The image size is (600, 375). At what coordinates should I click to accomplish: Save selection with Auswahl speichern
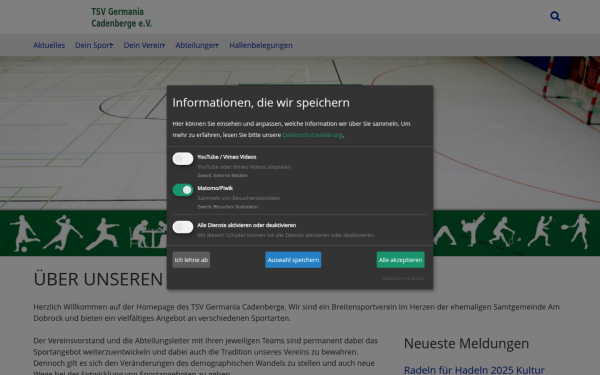[x=293, y=260]
